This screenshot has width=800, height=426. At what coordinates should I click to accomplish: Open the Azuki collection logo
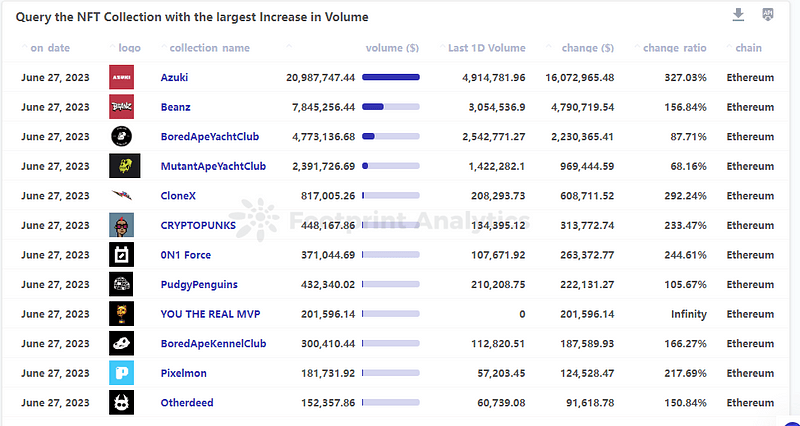tap(121, 77)
